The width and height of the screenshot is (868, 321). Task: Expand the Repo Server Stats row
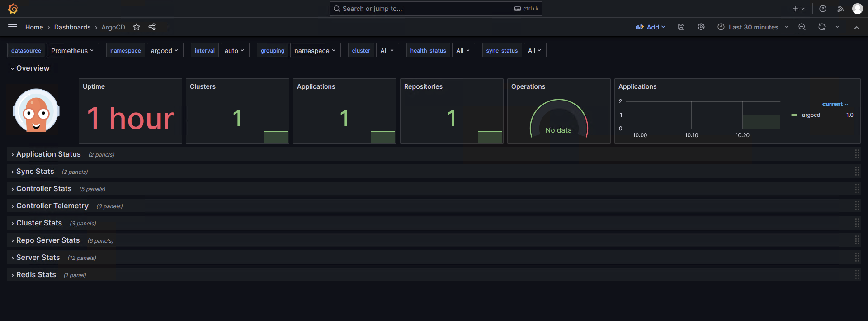45,240
